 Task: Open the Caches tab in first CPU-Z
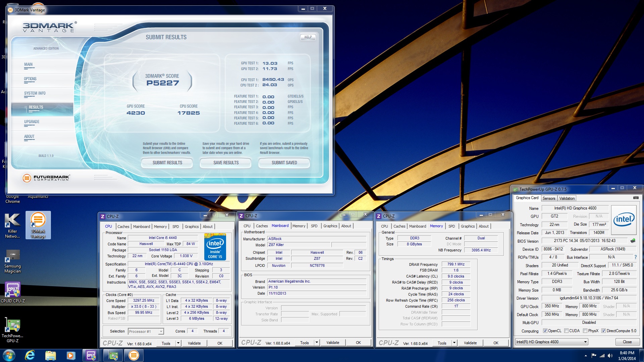click(x=123, y=227)
